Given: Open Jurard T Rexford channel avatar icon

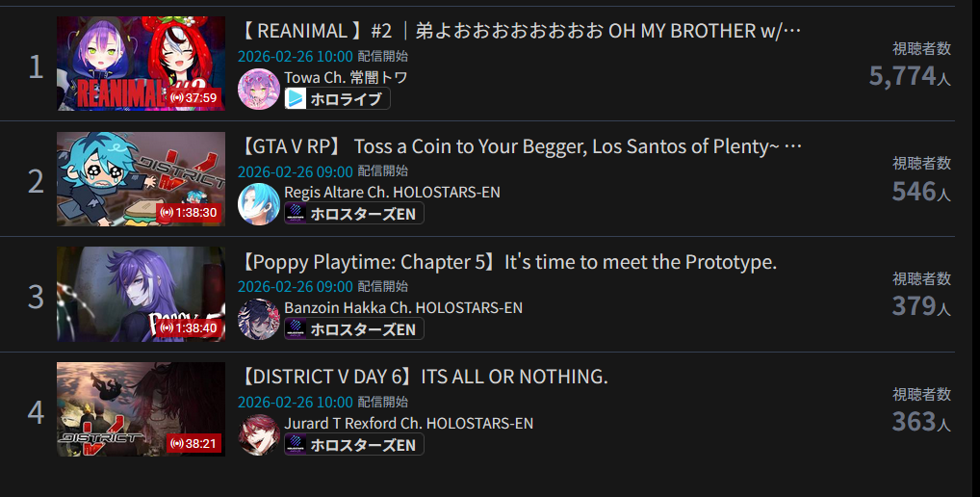Looking at the screenshot, I should pyautogui.click(x=259, y=434).
